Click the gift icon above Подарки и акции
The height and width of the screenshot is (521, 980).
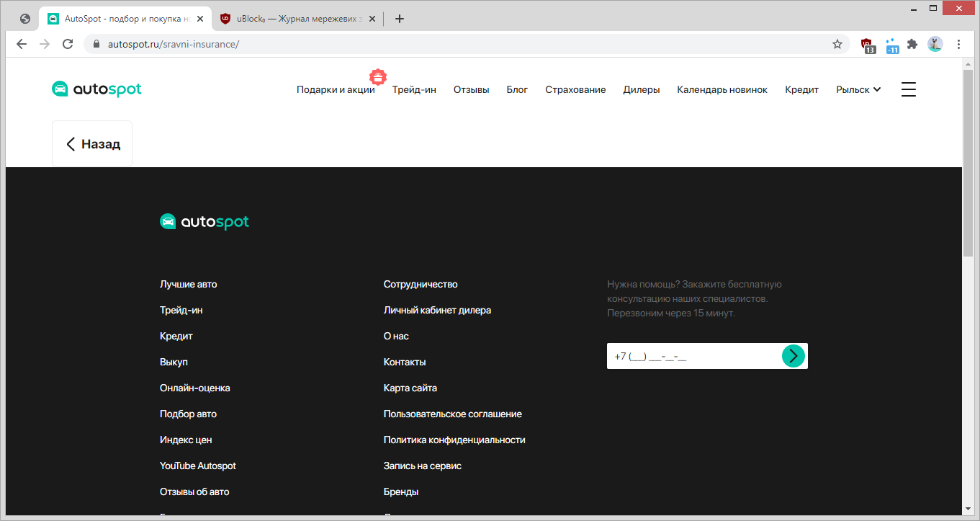click(x=377, y=76)
